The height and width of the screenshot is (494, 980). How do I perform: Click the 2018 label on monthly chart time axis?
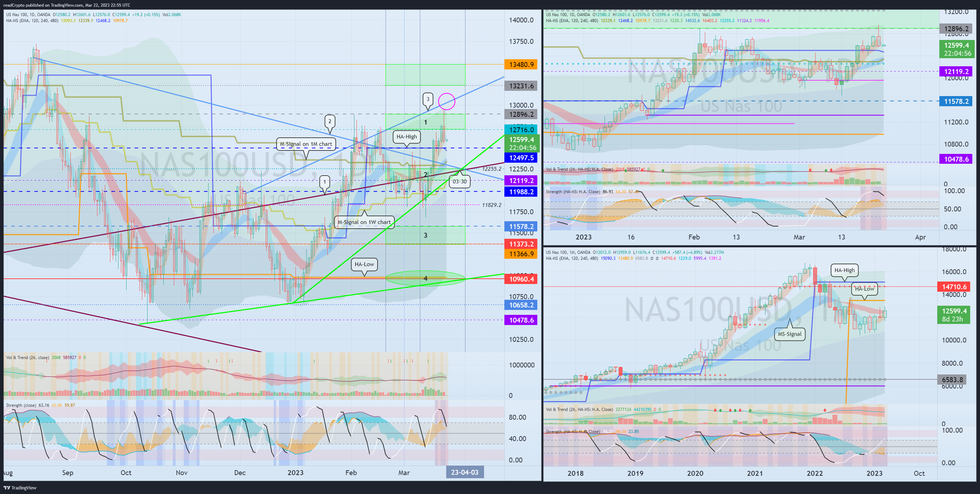(x=575, y=473)
